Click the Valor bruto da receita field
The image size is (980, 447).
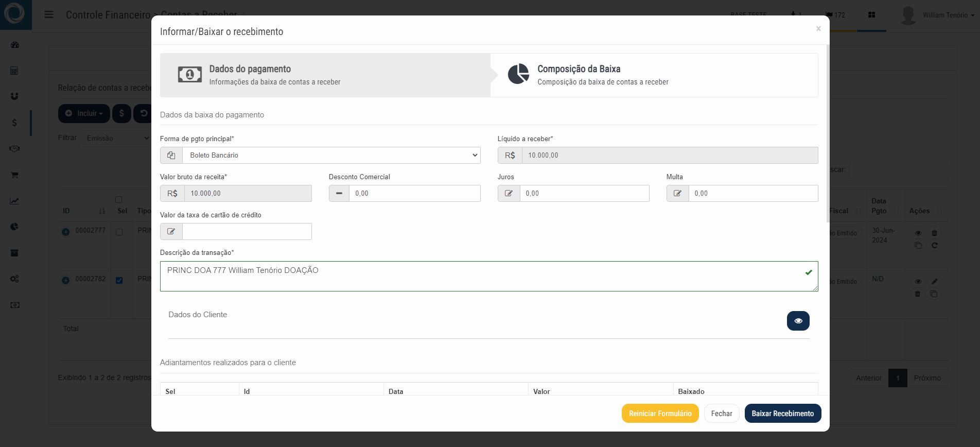[x=248, y=193]
